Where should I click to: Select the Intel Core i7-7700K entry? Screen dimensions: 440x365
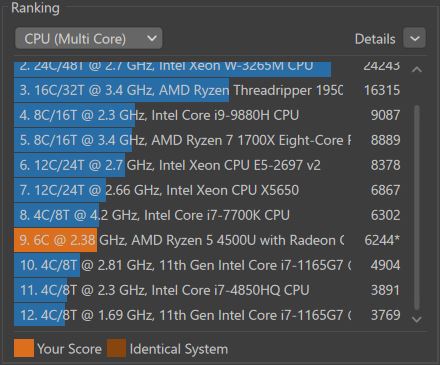[207, 215]
